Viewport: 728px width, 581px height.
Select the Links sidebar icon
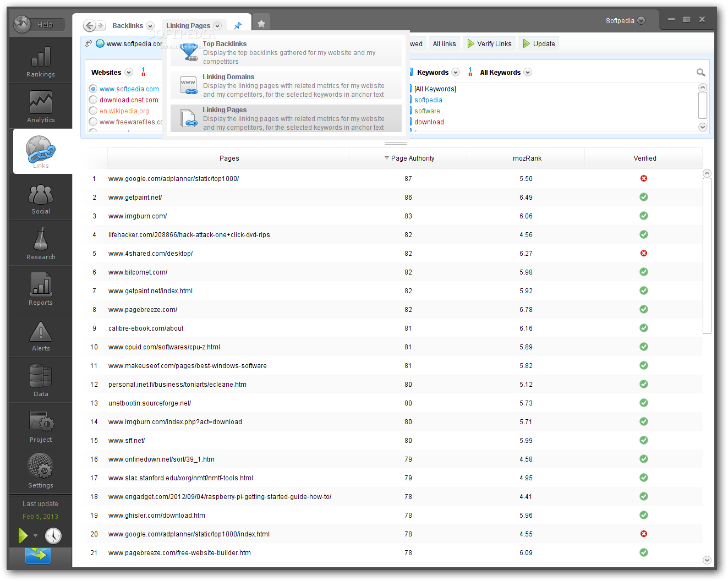coord(41,151)
